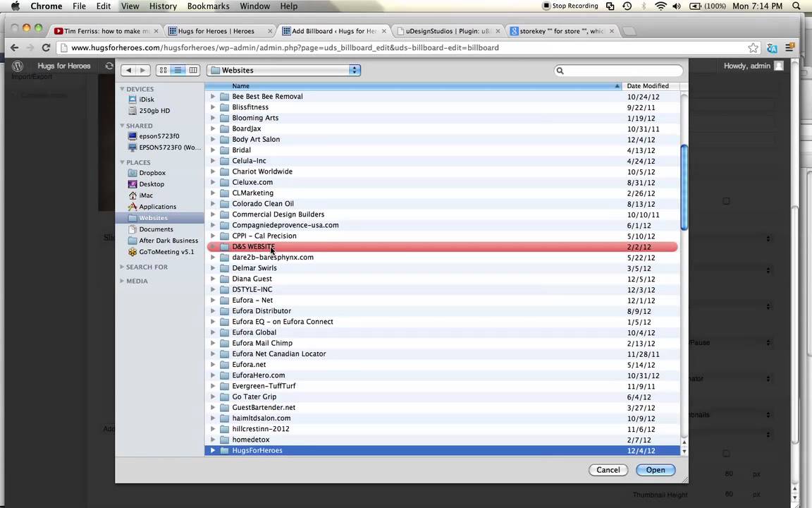Expand the Bee Best Bee Removal folder
The height and width of the screenshot is (508, 812).
click(212, 97)
